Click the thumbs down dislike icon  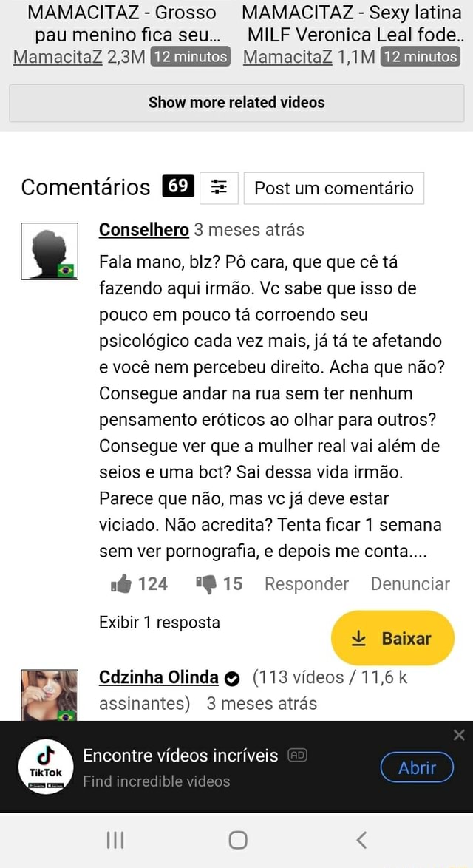[205, 585]
